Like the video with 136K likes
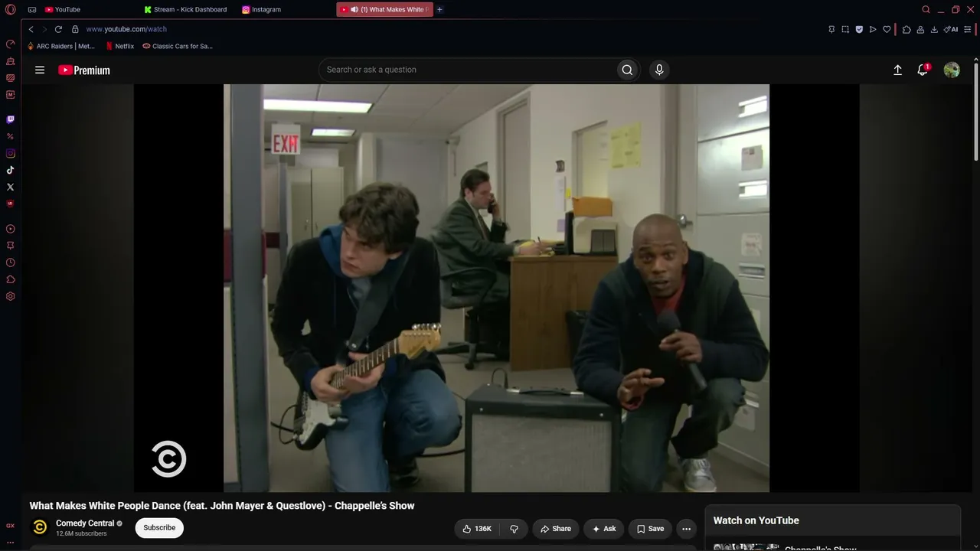 pos(477,529)
